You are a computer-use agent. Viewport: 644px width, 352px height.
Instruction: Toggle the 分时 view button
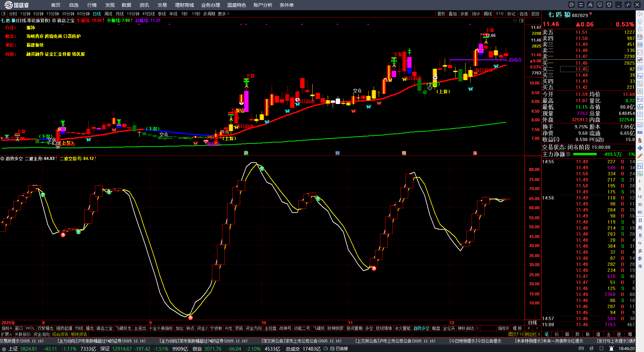[x=13, y=14]
